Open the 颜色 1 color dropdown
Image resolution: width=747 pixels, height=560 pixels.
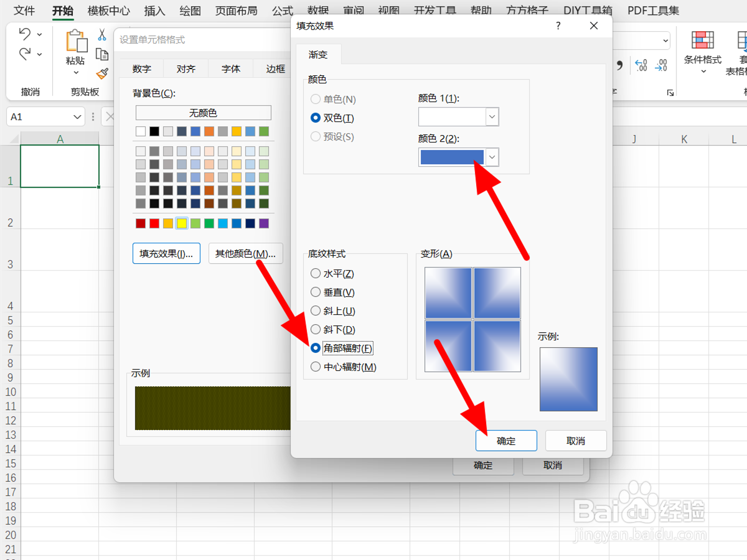[x=492, y=116]
